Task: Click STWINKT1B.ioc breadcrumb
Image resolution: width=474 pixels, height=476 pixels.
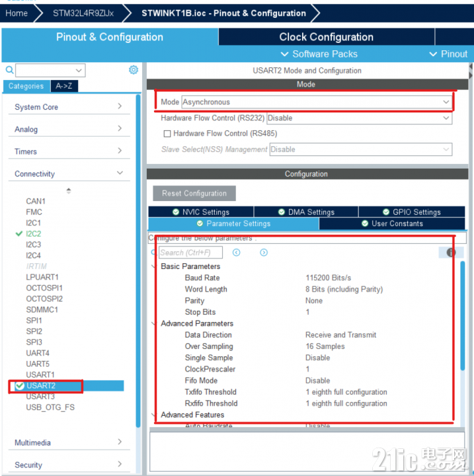Action: tap(224, 13)
